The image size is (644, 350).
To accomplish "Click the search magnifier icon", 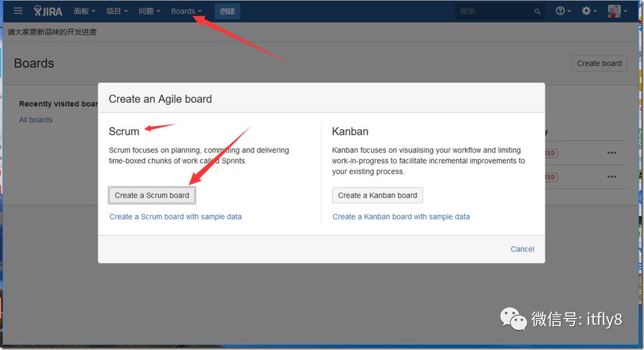I will (x=538, y=11).
